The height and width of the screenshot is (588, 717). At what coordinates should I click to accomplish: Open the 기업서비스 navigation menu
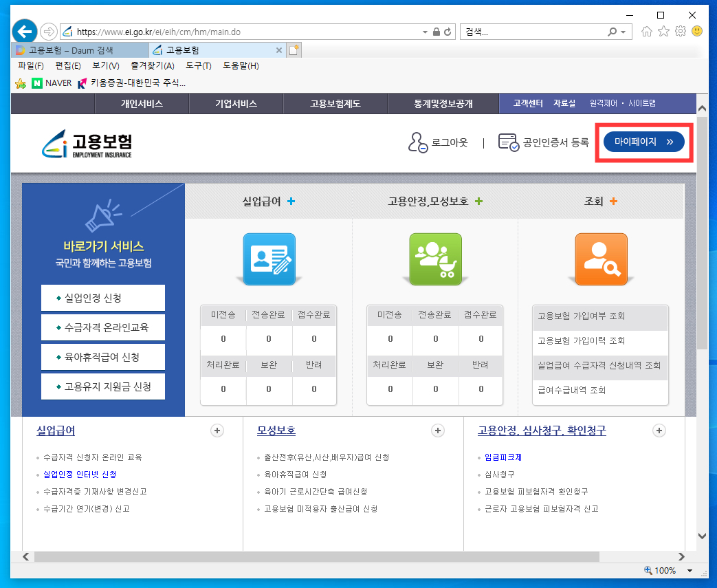coord(236,104)
